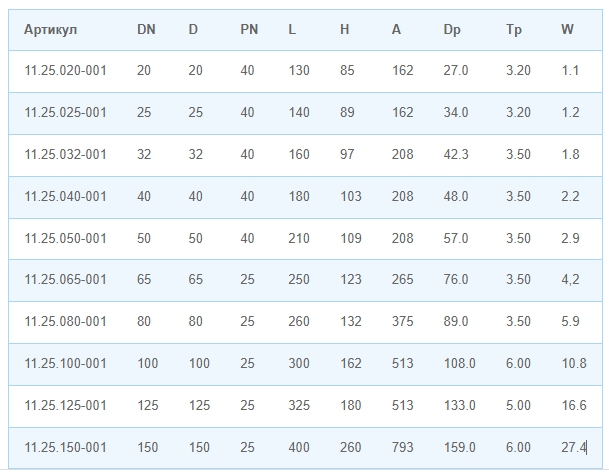Click L value 325 in row 11.25.125-001
The height and width of the screenshot is (475, 609).
click(x=299, y=406)
